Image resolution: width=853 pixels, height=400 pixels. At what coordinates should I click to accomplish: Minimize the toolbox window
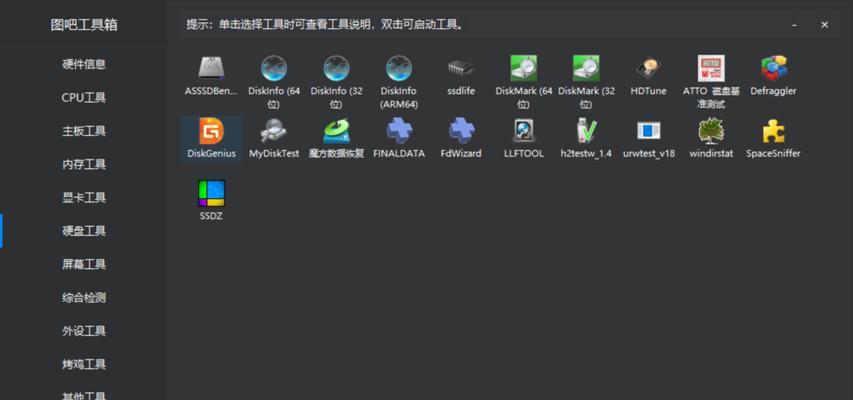[795, 25]
